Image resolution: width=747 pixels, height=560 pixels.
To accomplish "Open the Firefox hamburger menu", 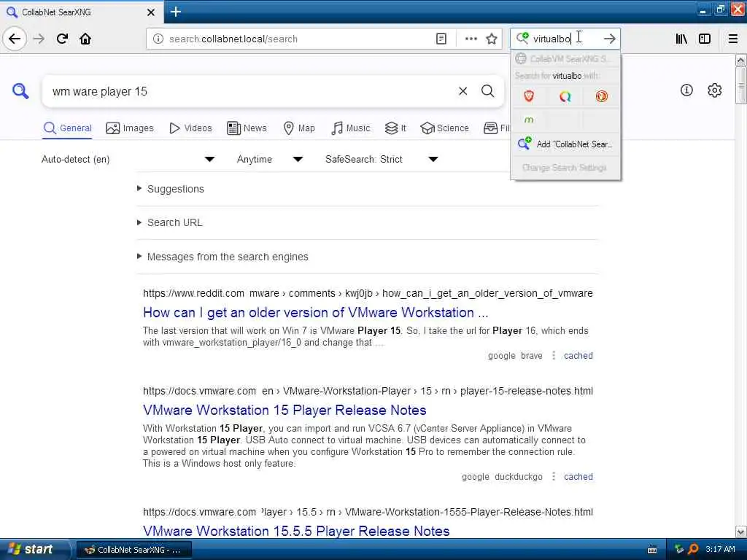I will coord(733,39).
